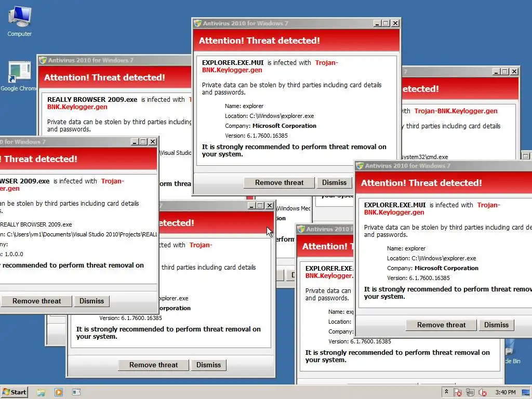Maximize the back-right cmd.exe alert window
This screenshot has height=399, width=532.
505,72
